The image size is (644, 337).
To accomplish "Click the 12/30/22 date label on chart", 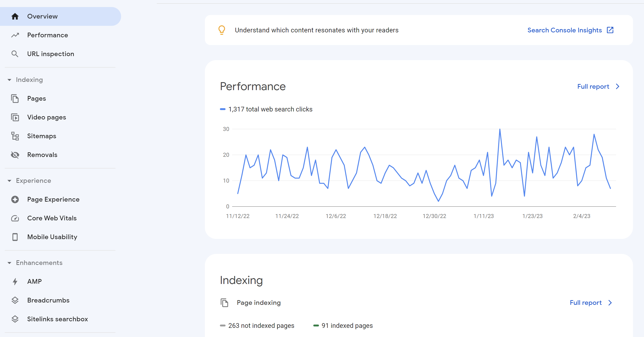I will pos(434,216).
